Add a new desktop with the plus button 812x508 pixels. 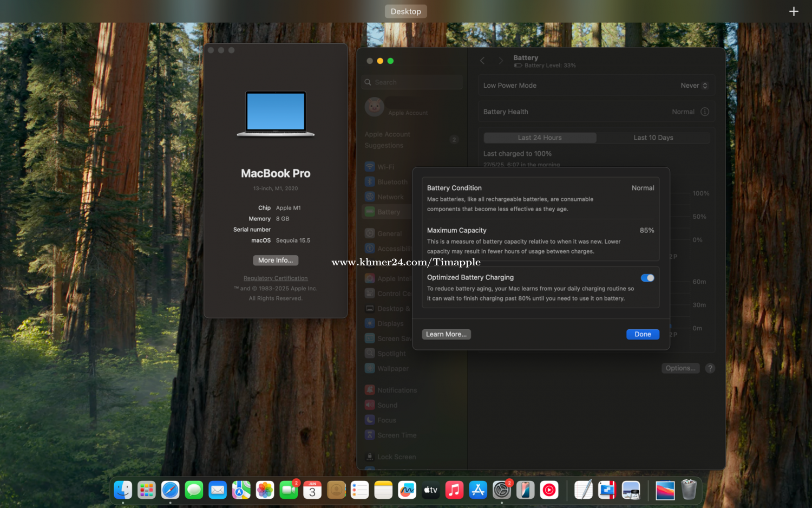[794, 11]
